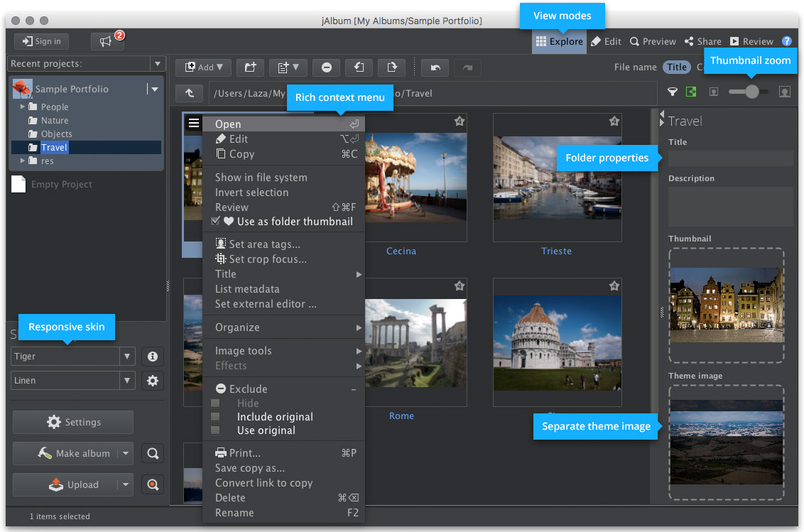Open skin info with the info icon
This screenshot has width=804, height=532.
(152, 357)
